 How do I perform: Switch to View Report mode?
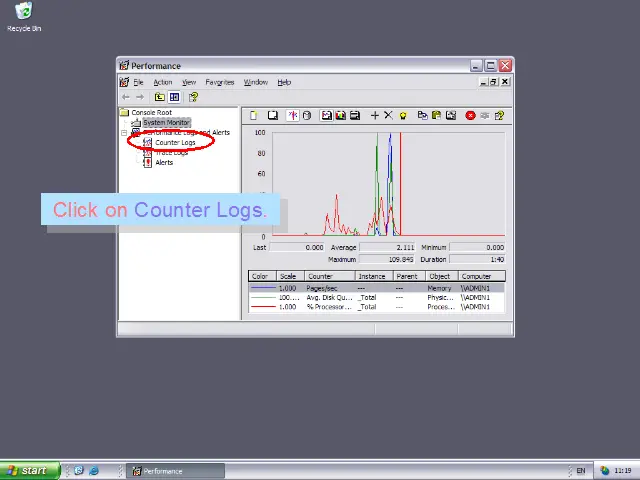click(x=354, y=116)
